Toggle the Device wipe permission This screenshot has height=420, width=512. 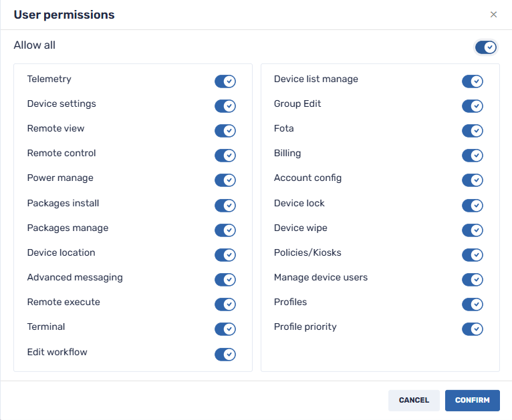tap(473, 230)
